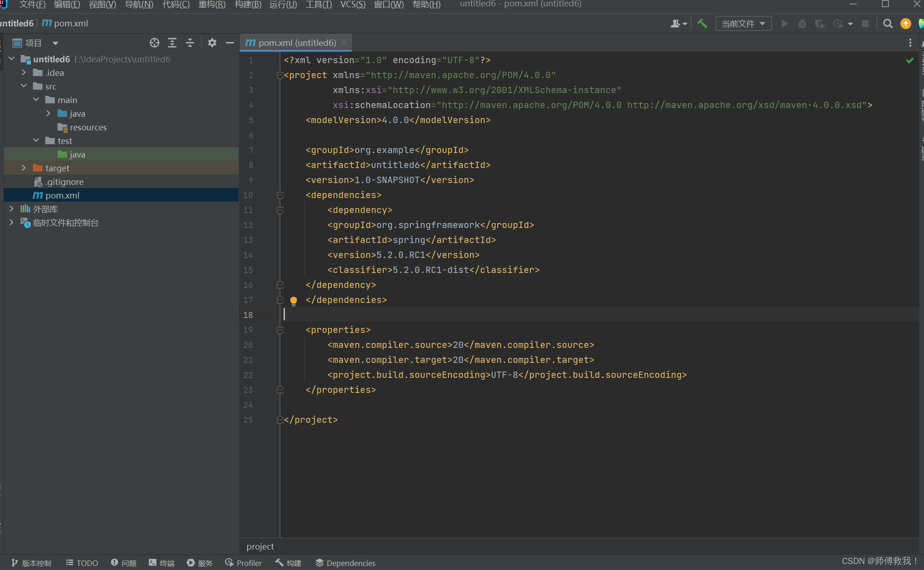The height and width of the screenshot is (570, 924).
Task: Collapse the untitled6 root folder
Action: (x=12, y=59)
